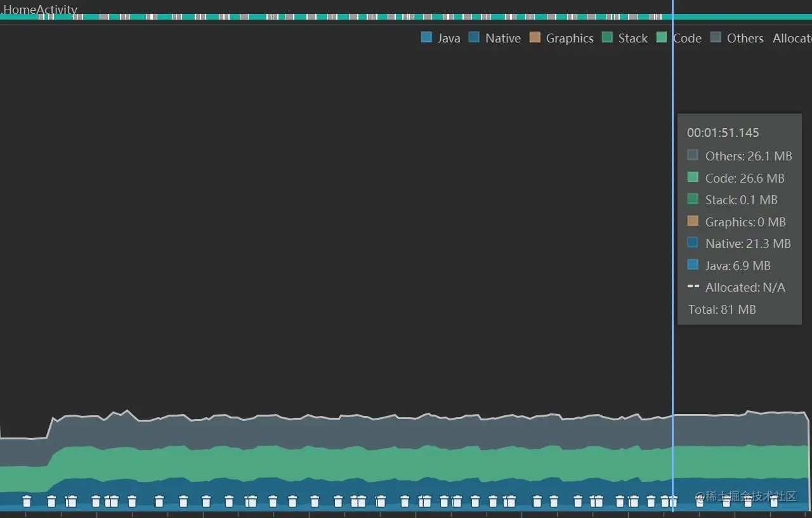Screen dimensions: 812x518
Task: Click the 00:01:51.145 timestamp in tooltip
Action: [x=723, y=133]
